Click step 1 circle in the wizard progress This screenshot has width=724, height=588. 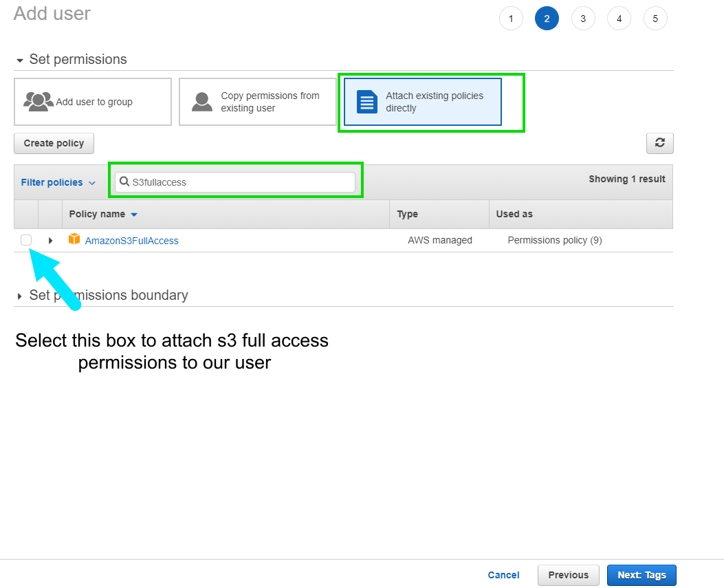pyautogui.click(x=511, y=18)
